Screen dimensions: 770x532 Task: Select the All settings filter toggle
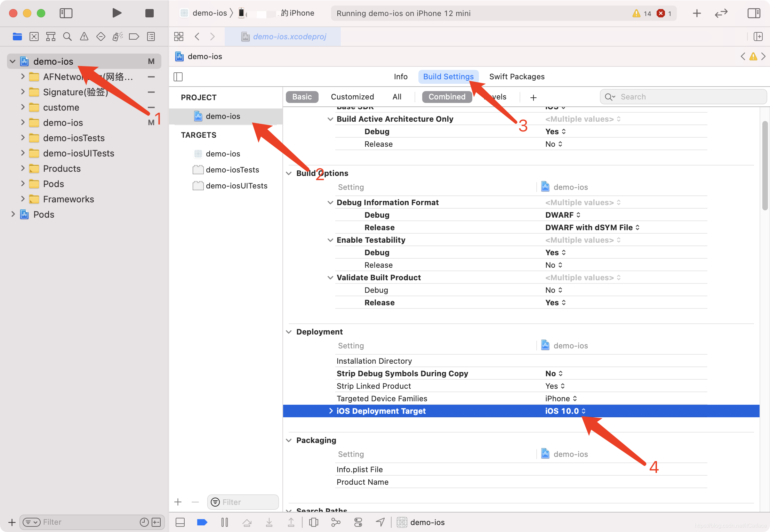coord(397,97)
